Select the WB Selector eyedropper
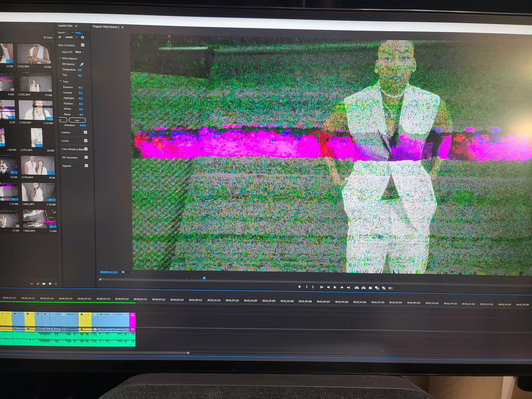This screenshot has height=399, width=532. pyautogui.click(x=82, y=65)
